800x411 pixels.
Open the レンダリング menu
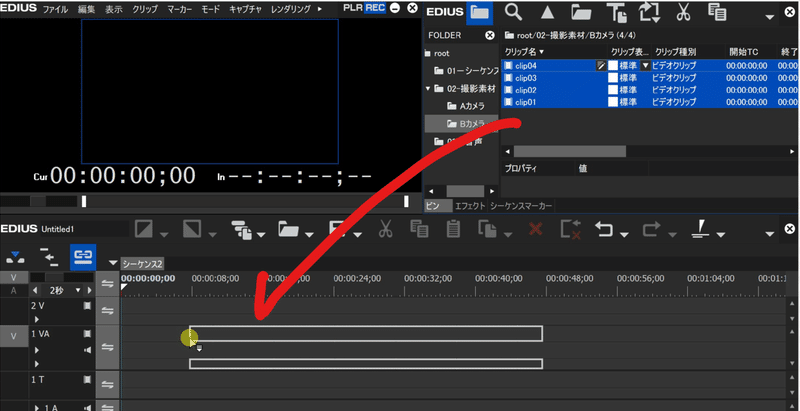tap(291, 9)
